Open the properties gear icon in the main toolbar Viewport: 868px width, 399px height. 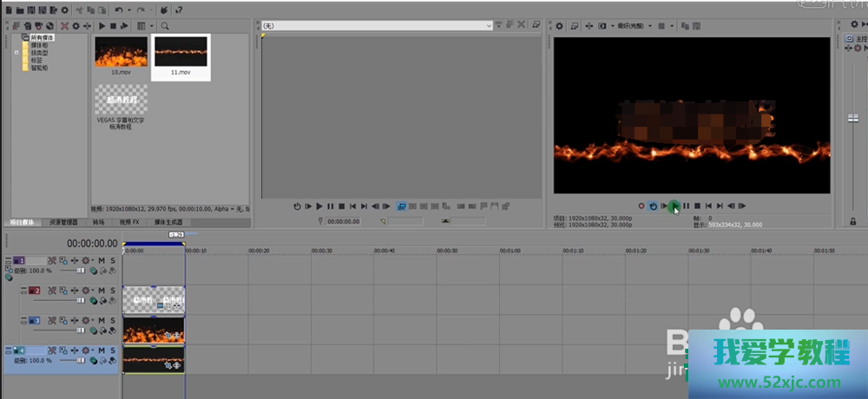[65, 10]
